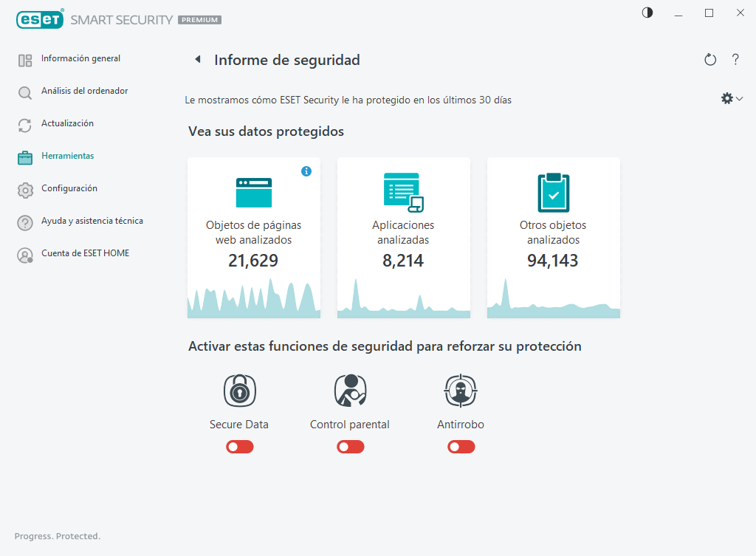Enable the Secure Data toggle
This screenshot has width=756, height=556.
pos(239,447)
